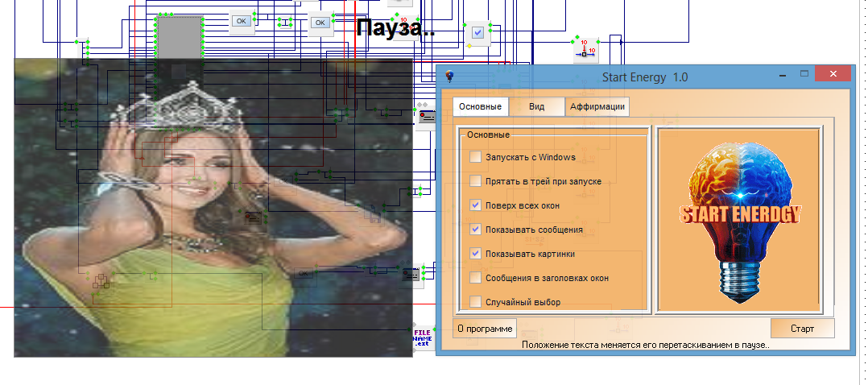Select the Основные tab
This screenshot has width=868, height=385.
point(480,107)
